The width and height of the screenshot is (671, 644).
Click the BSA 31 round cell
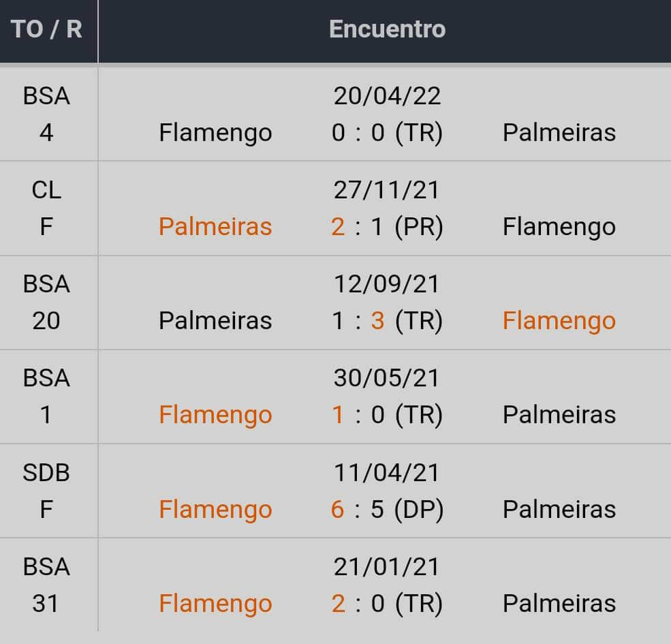46,585
